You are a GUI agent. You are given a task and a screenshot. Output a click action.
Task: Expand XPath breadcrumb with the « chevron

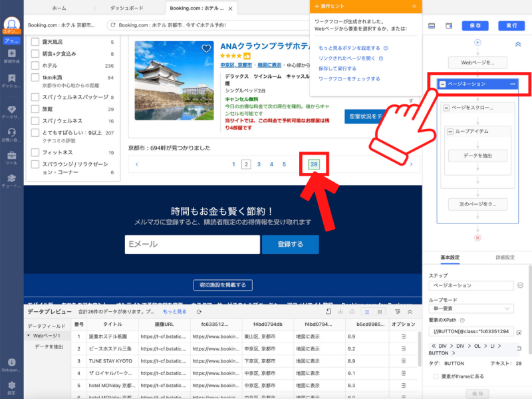[434, 346]
